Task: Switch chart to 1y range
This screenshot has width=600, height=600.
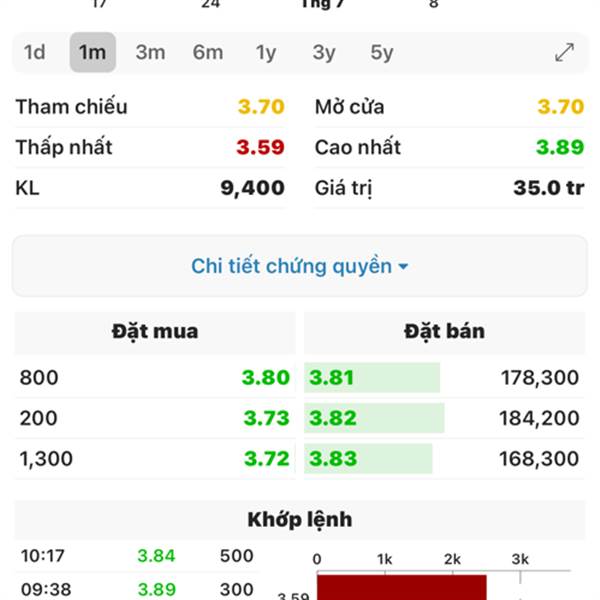Action: [x=266, y=52]
